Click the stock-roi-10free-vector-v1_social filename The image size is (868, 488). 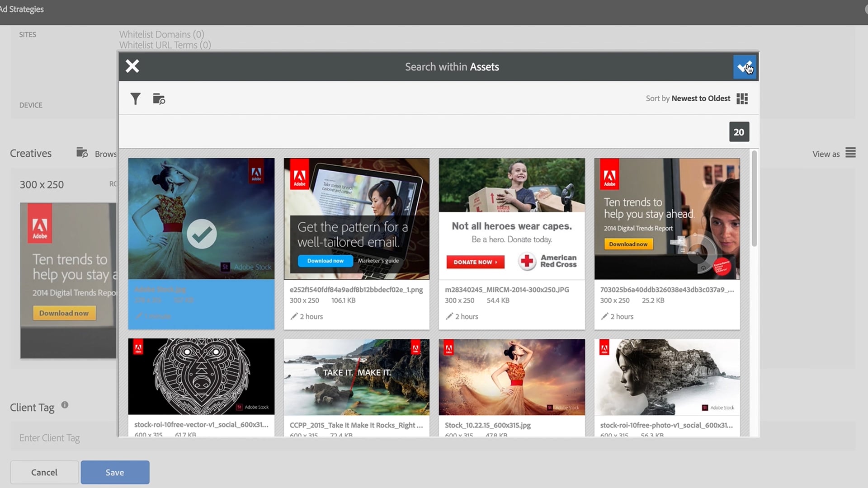point(201,425)
